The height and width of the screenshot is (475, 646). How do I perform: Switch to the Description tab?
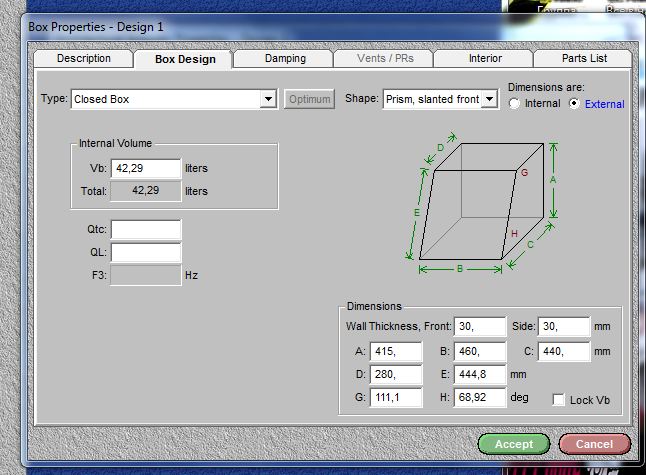84,59
